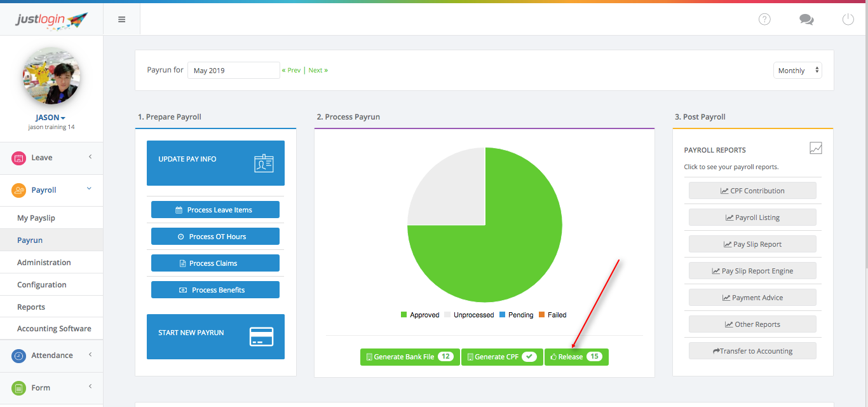The height and width of the screenshot is (407, 868).
Task: Collapse the Payroll menu chevron
Action: [x=90, y=189]
